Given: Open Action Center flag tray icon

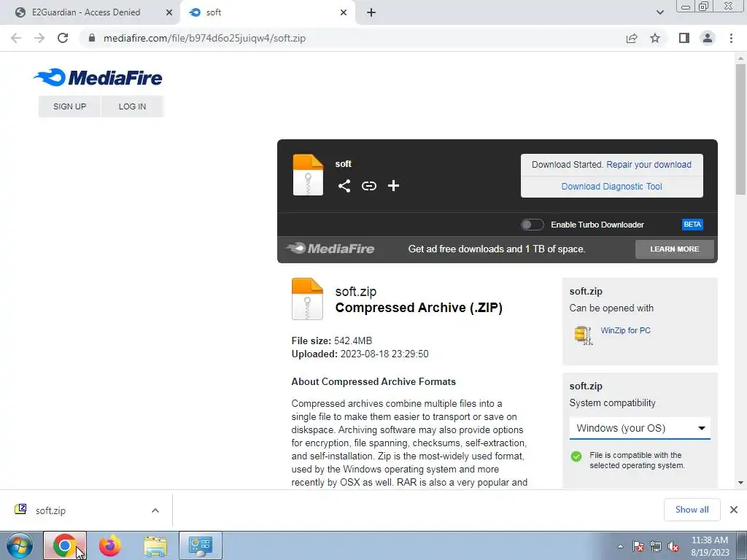Looking at the screenshot, I should 638,546.
